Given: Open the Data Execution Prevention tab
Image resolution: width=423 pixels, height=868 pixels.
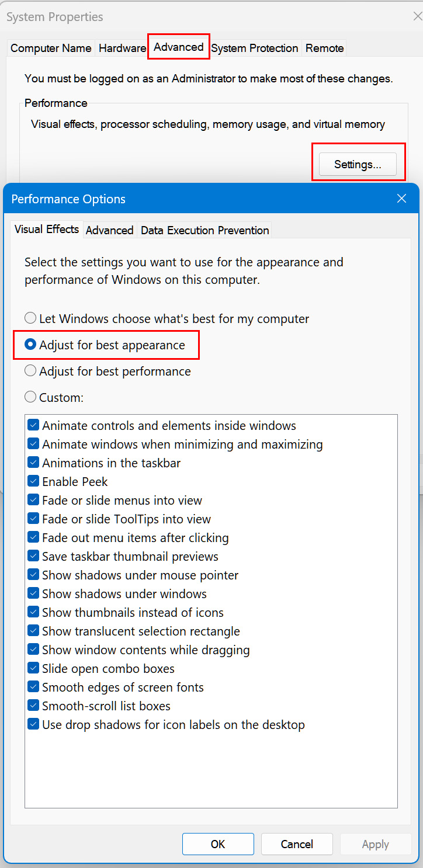Looking at the screenshot, I should point(205,230).
